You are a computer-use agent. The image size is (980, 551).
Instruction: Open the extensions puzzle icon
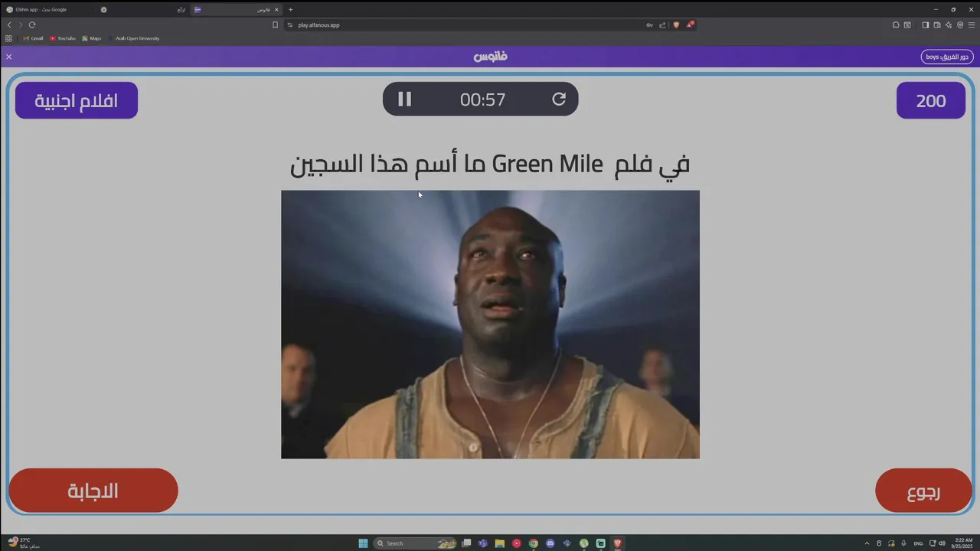click(x=896, y=24)
